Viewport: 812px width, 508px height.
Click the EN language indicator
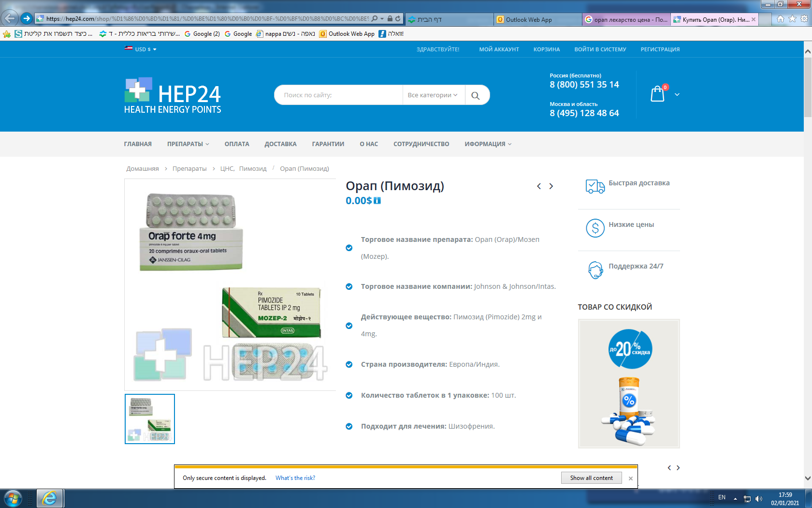tap(722, 498)
